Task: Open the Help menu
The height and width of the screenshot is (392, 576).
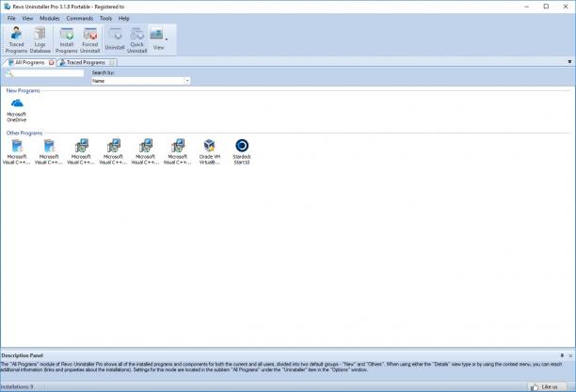Action: pos(124,19)
